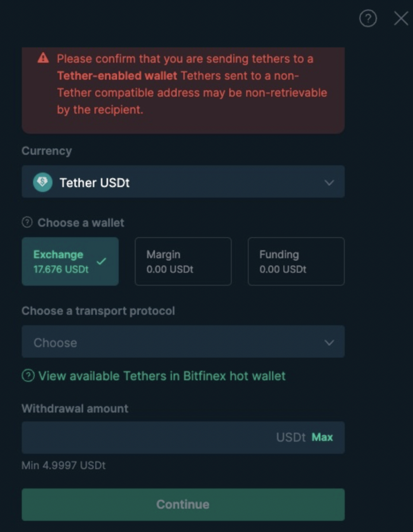Viewport: 413px width, 532px height.
Task: Focus the Withdrawal amount input field
Action: [x=183, y=438]
